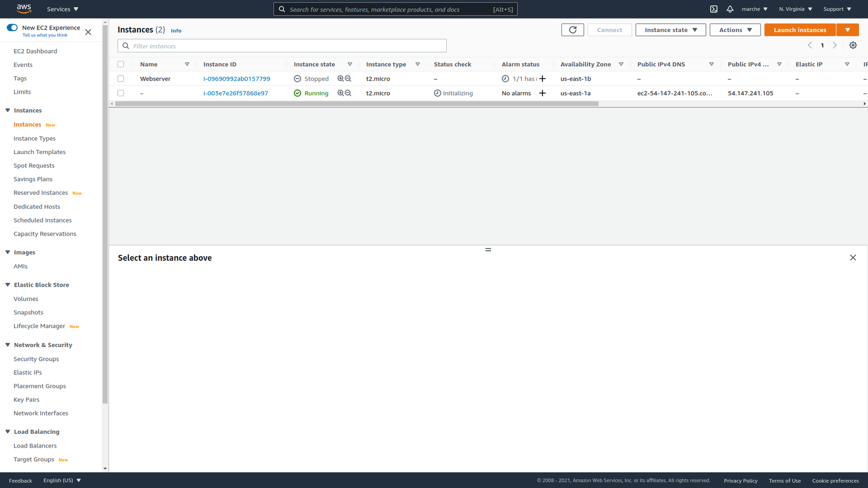
Task: Open the Privacy Policy link
Action: click(x=740, y=481)
